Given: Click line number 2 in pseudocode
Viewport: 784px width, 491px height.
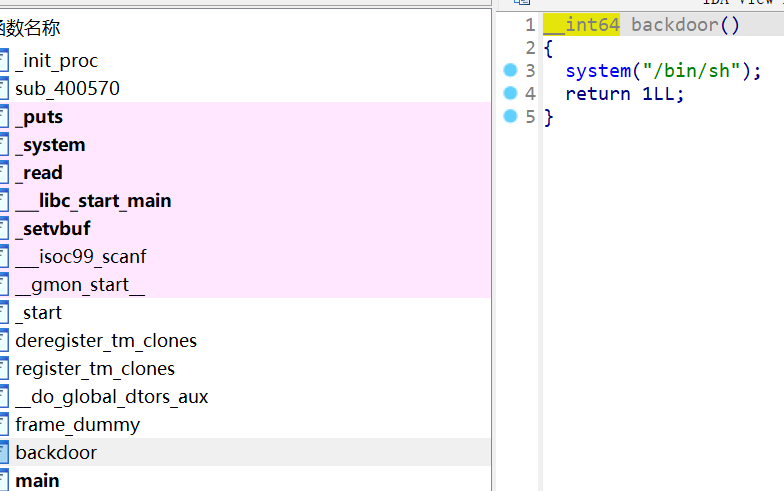Looking at the screenshot, I should (x=530, y=48).
